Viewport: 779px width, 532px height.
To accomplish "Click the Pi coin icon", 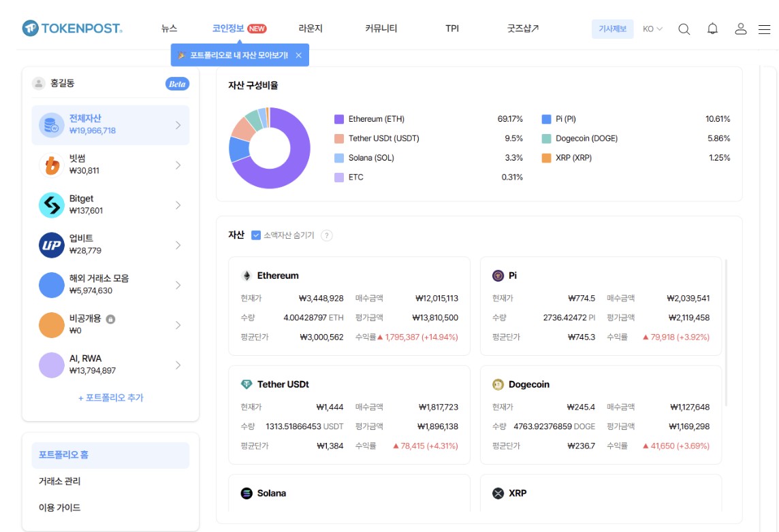I will [498, 276].
